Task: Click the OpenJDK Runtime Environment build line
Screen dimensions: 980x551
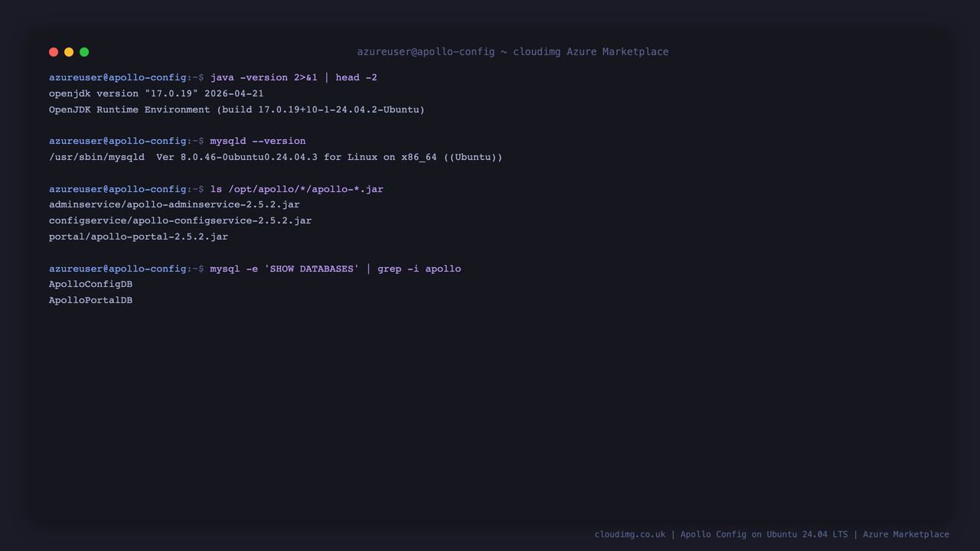Action: [237, 109]
